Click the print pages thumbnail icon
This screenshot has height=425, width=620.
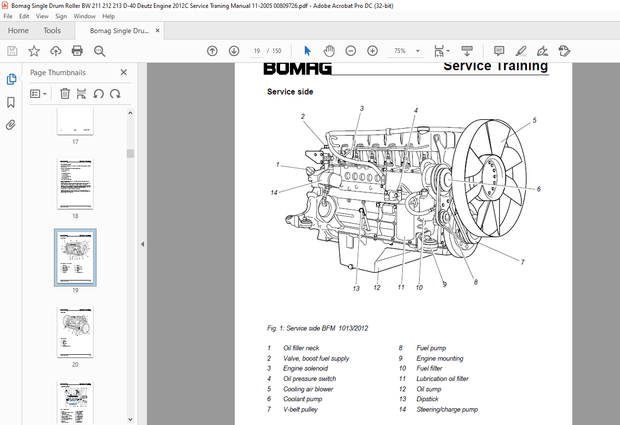pyautogui.click(x=81, y=94)
